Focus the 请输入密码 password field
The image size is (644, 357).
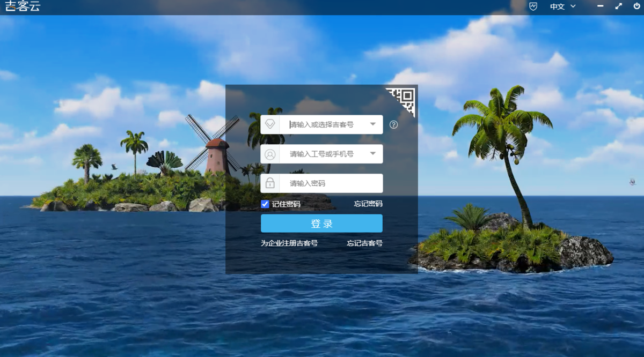[330, 183]
